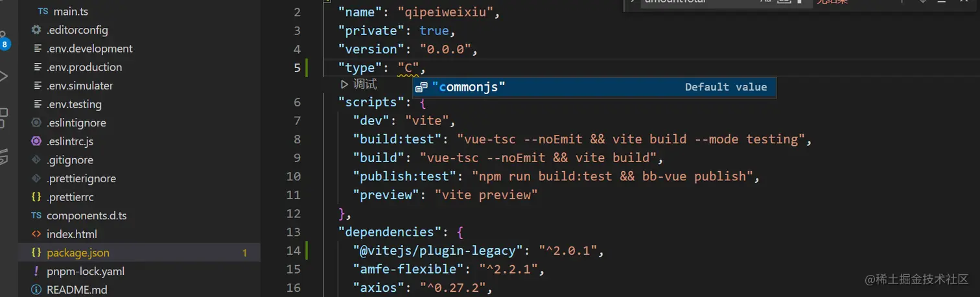Click the problem count 1 on package.json
Image resolution: width=980 pixels, height=297 pixels.
[x=245, y=253]
